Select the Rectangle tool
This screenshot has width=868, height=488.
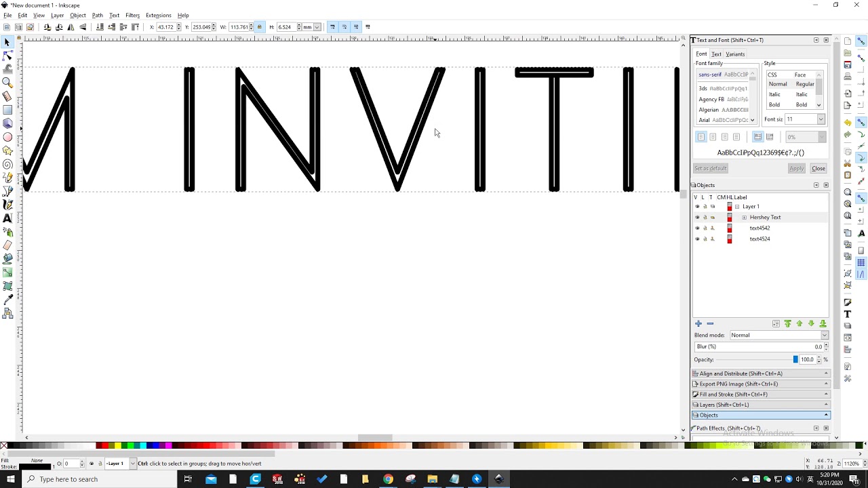[7, 110]
